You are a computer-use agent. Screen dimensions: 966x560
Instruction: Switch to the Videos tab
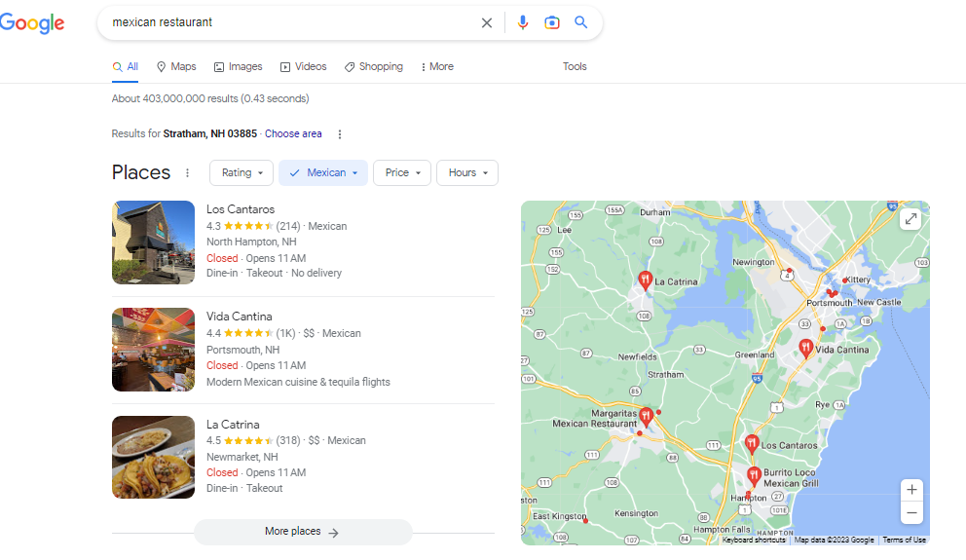point(303,66)
